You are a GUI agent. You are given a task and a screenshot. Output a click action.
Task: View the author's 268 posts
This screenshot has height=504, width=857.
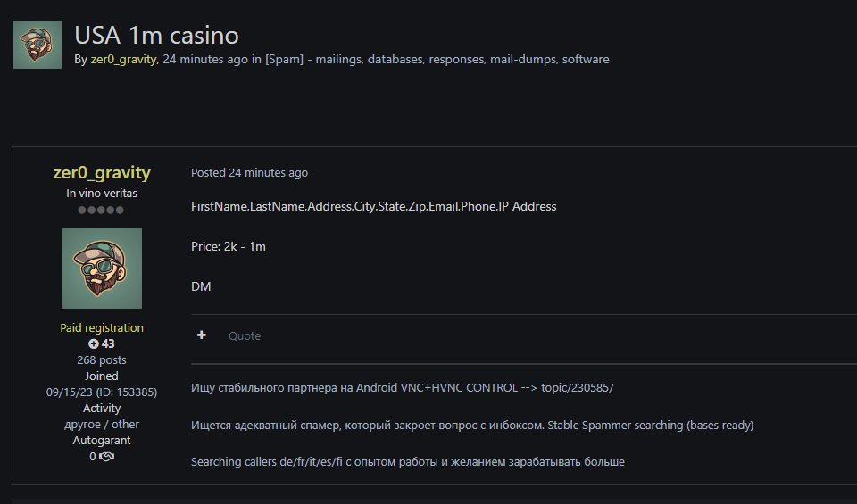tap(102, 360)
